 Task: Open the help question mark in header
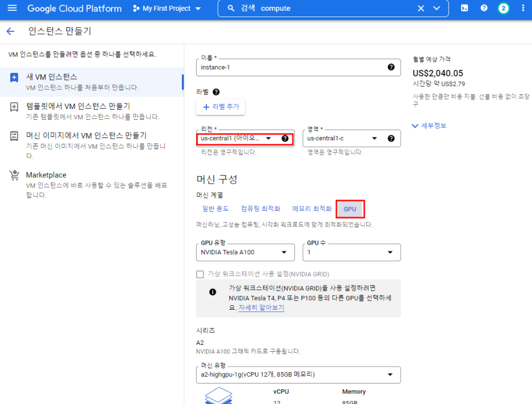pos(484,8)
